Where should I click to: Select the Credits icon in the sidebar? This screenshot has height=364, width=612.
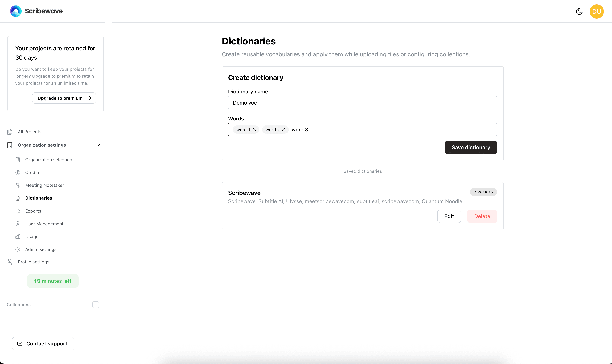pos(18,172)
